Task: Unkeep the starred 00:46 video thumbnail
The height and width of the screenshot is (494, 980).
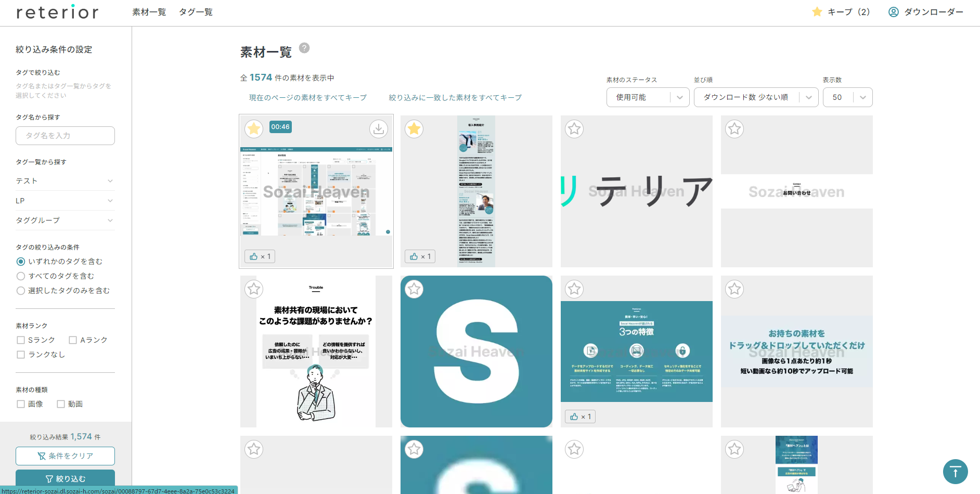Action: click(254, 128)
